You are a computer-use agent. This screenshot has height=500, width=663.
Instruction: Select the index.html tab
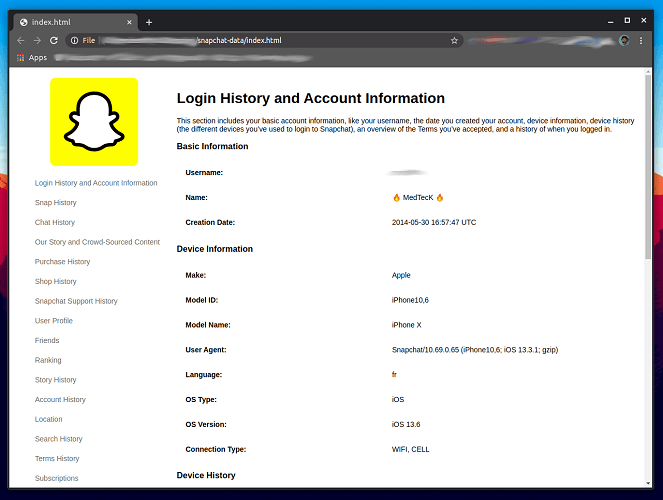pos(76,22)
